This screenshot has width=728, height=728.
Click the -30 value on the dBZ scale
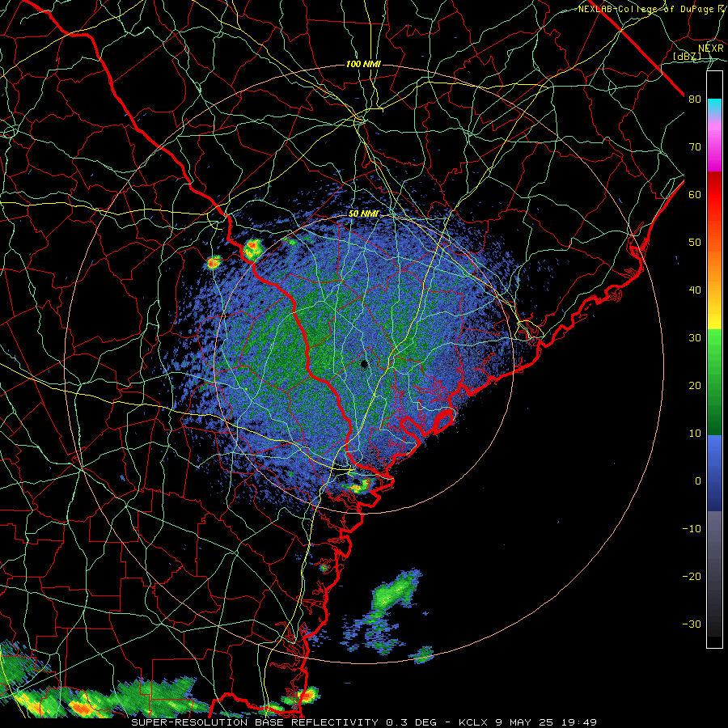[692, 624]
